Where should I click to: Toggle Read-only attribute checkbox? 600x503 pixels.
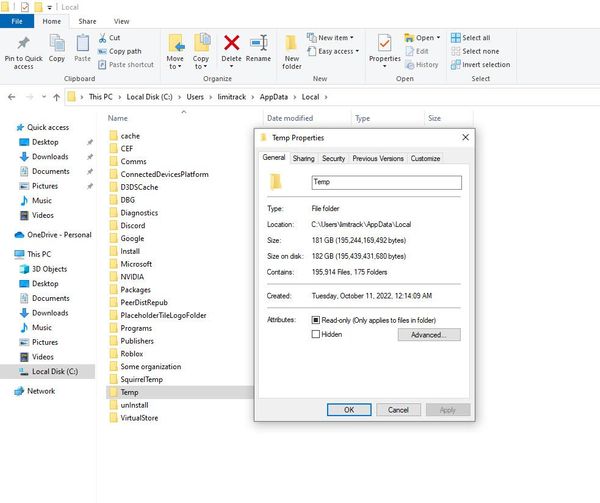click(x=316, y=320)
